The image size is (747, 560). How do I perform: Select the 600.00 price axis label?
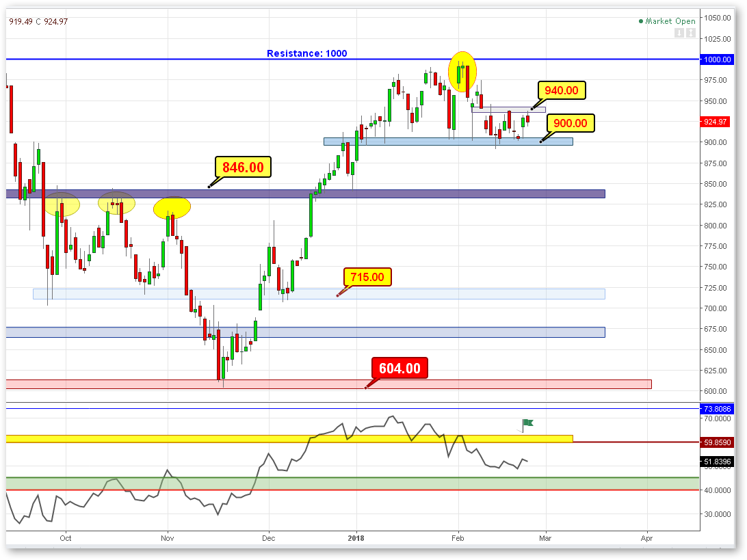716,391
